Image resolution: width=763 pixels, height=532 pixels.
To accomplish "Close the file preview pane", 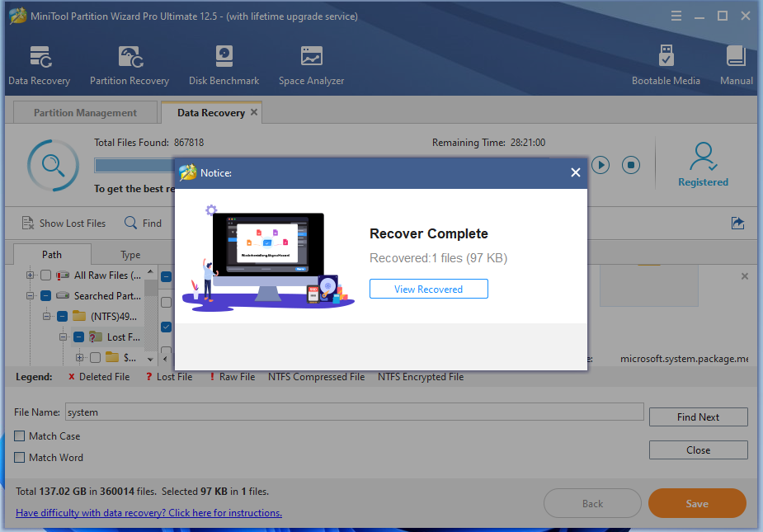I will tap(745, 276).
